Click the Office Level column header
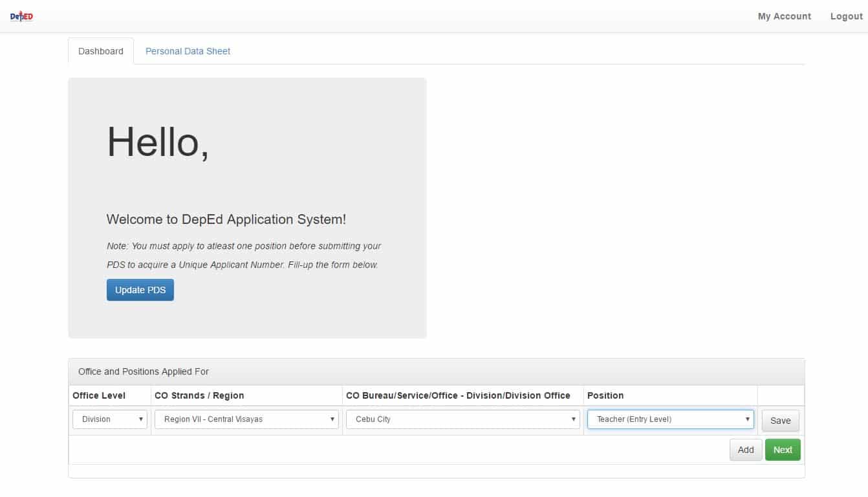Screen dimensions: 868x497 (99, 395)
